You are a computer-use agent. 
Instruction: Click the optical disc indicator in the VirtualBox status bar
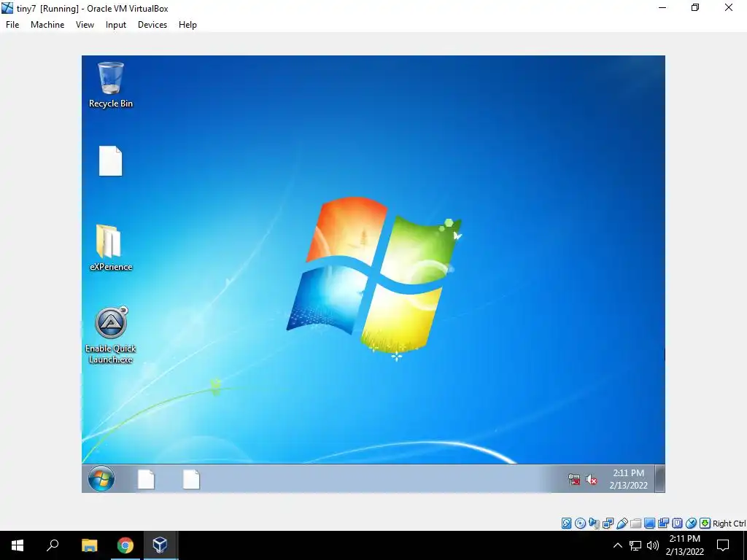coord(580,524)
